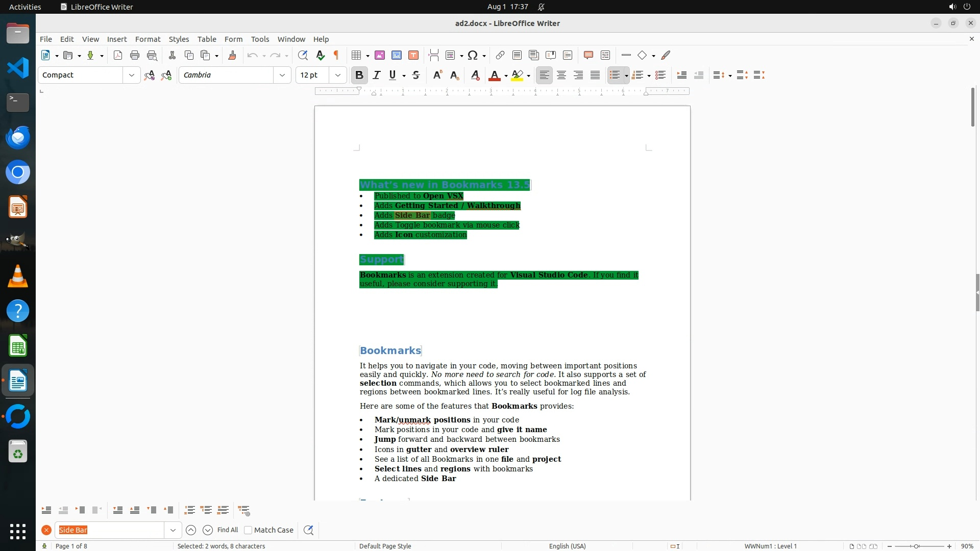Click the zoom slider in status bar
This screenshot has width=980, height=551.
[x=917, y=546]
